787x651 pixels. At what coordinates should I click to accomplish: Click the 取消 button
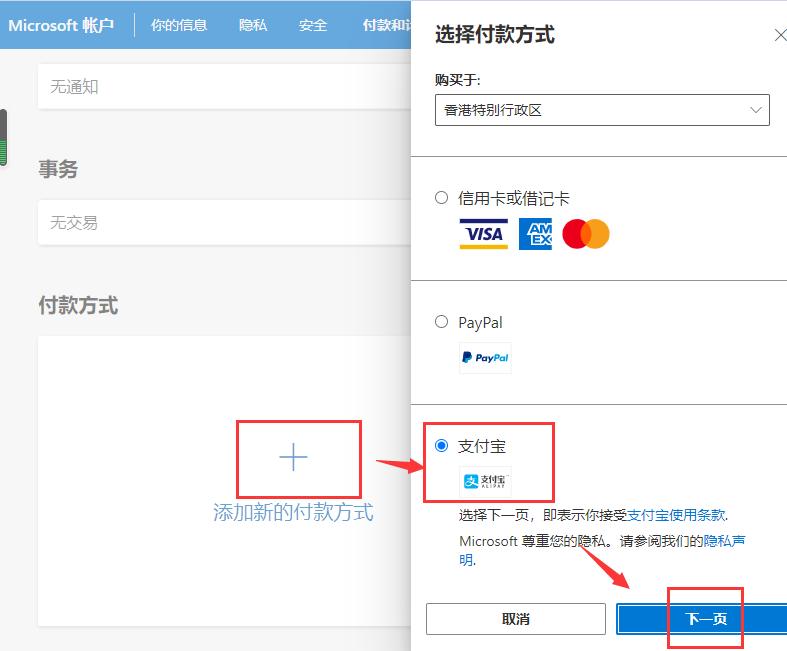pos(516,619)
